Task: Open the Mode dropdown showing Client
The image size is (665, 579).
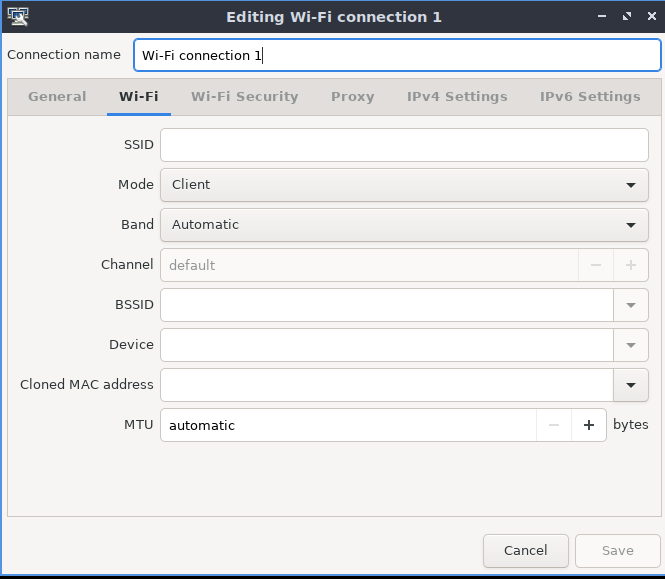Action: [x=404, y=185]
